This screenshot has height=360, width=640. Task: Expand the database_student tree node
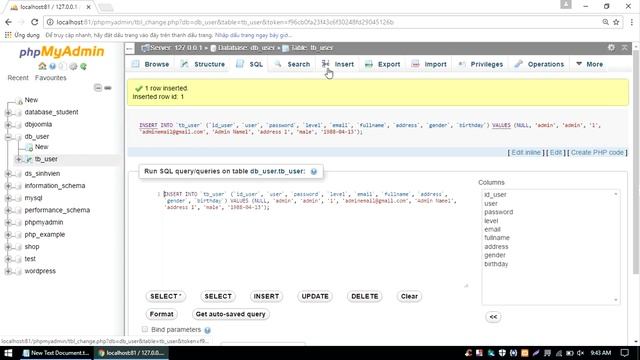[8, 112]
